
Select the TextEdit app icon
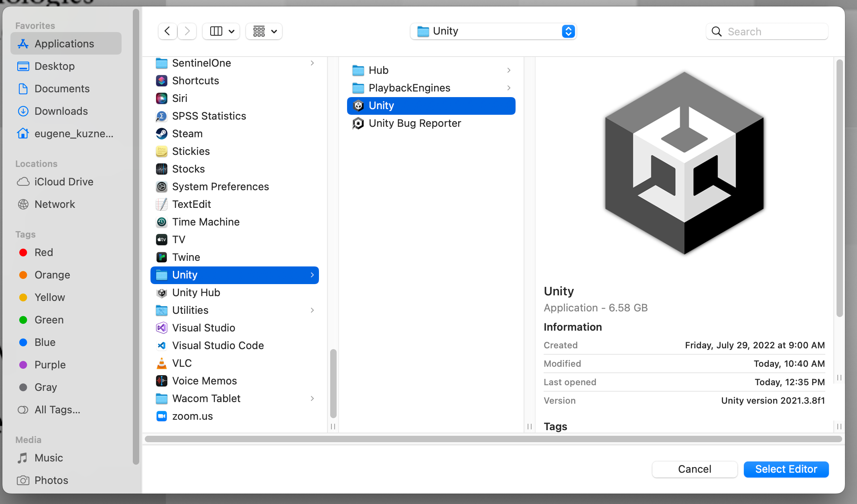(x=162, y=204)
